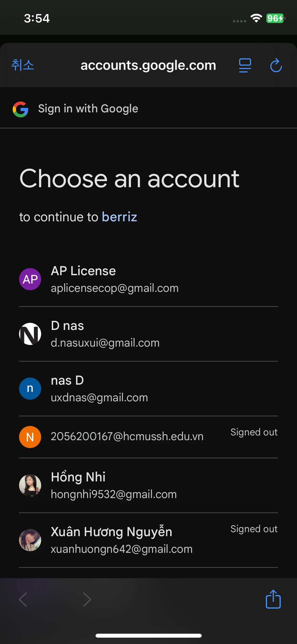Tap the accounts.google.com address title
This screenshot has width=297, height=644.
[x=148, y=65]
